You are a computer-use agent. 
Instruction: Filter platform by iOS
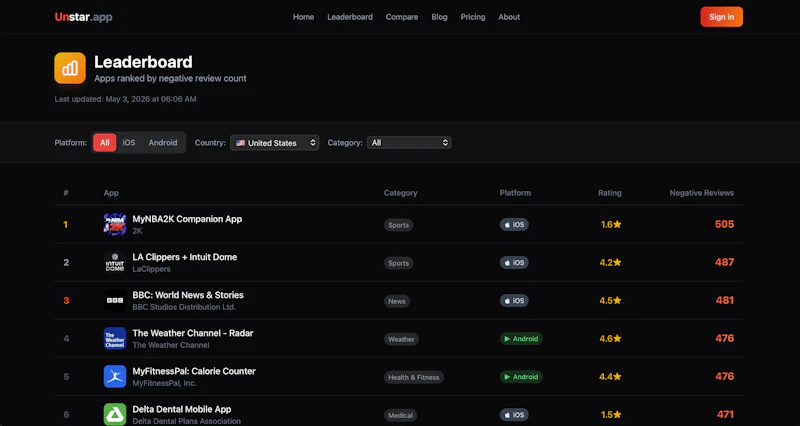click(x=129, y=143)
